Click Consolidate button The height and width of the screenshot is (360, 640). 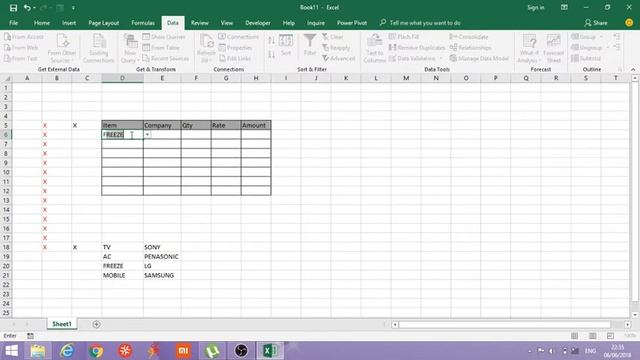tap(469, 37)
